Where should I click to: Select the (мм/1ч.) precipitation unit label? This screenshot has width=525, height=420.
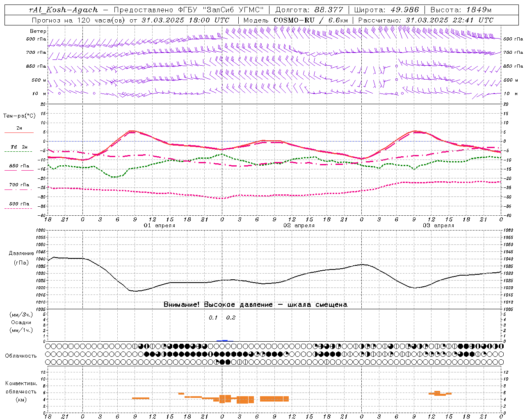pyautogui.click(x=21, y=330)
